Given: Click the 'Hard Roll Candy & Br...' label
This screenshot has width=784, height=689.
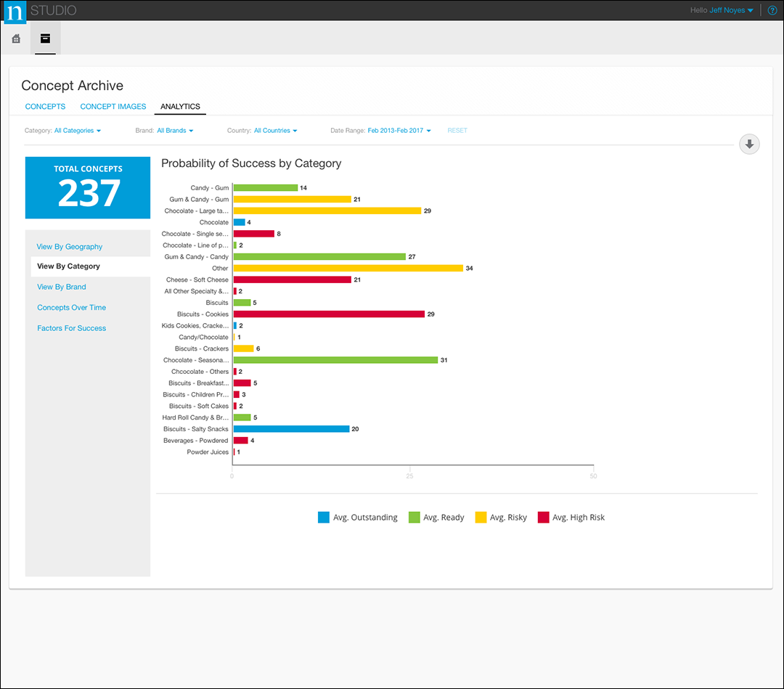Looking at the screenshot, I should point(195,418).
